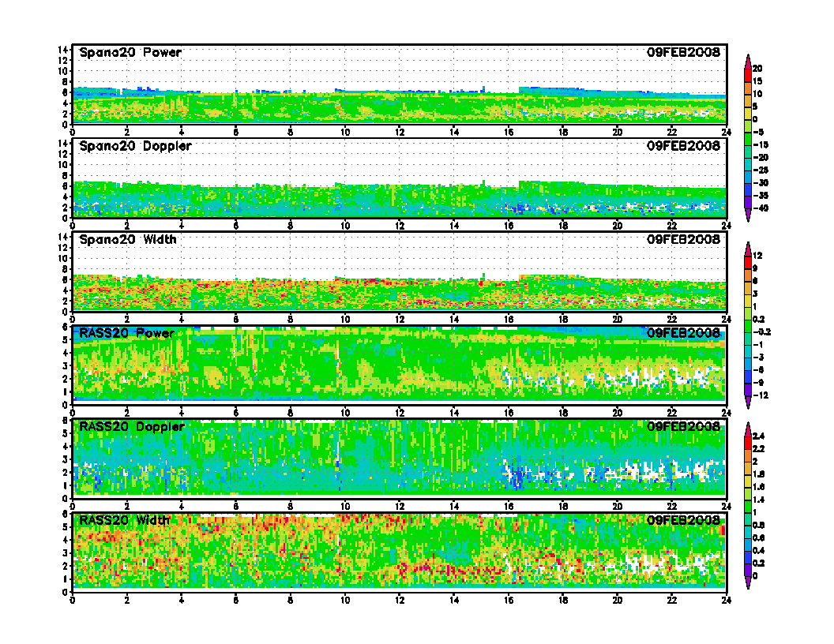
Task: Select the 09FEB2008 date in RASS20 Power panel
Action: coord(683,332)
